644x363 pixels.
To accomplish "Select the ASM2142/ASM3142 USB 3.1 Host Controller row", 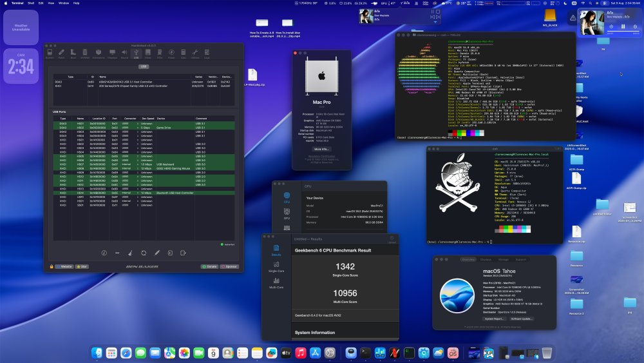I will [144, 82].
